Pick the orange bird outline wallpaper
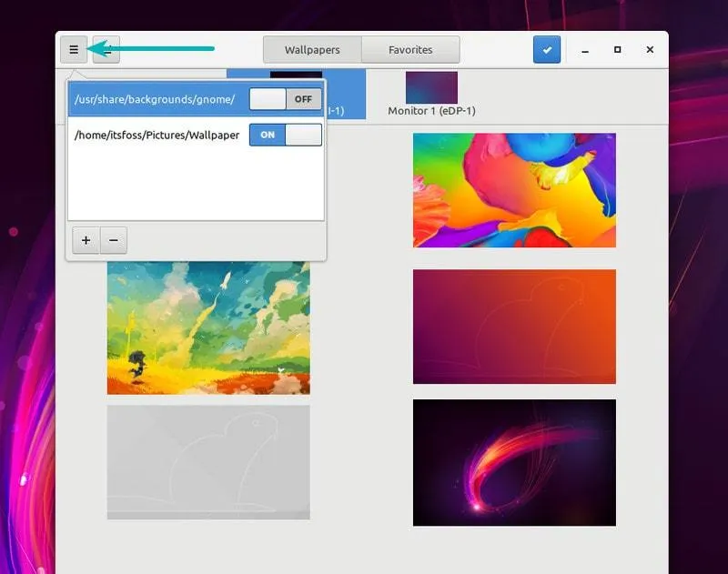Screen dimensions: 728x574 (x=514, y=327)
